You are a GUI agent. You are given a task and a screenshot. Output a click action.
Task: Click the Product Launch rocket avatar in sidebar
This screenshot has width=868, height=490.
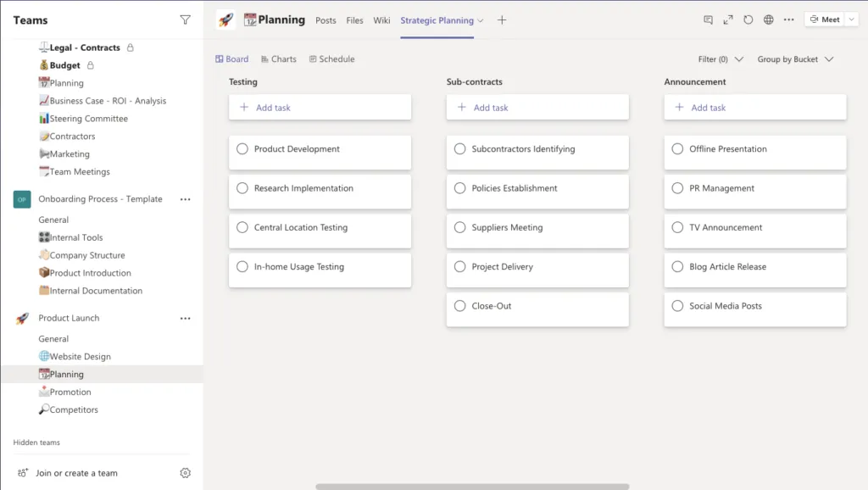tap(22, 319)
